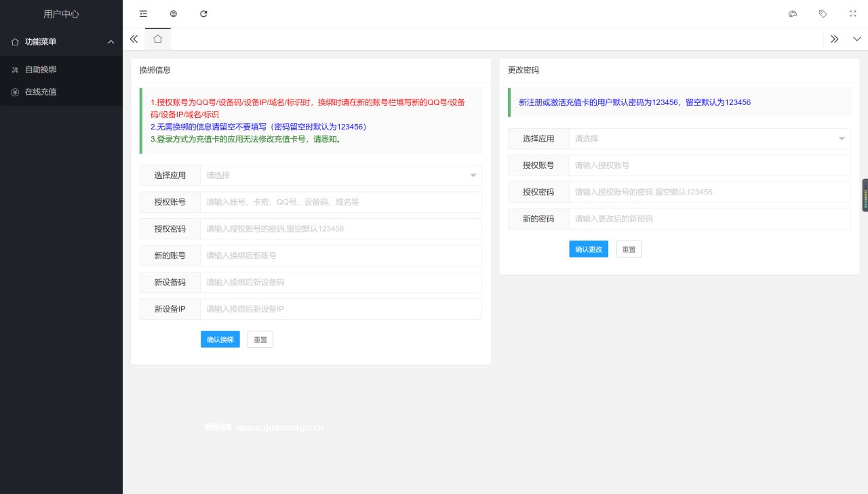Focus the 新设备码 input field
This screenshot has height=494, width=868.
tap(341, 283)
